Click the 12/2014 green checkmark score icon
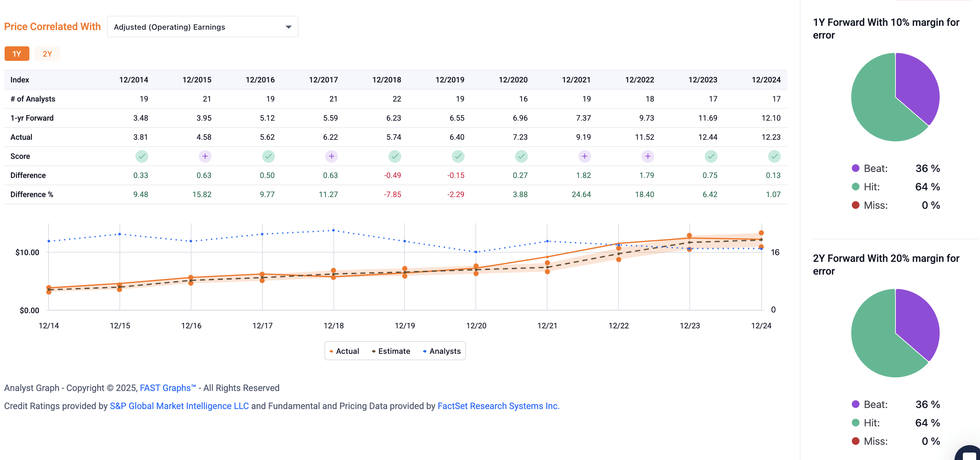This screenshot has height=460, width=980. (x=142, y=156)
